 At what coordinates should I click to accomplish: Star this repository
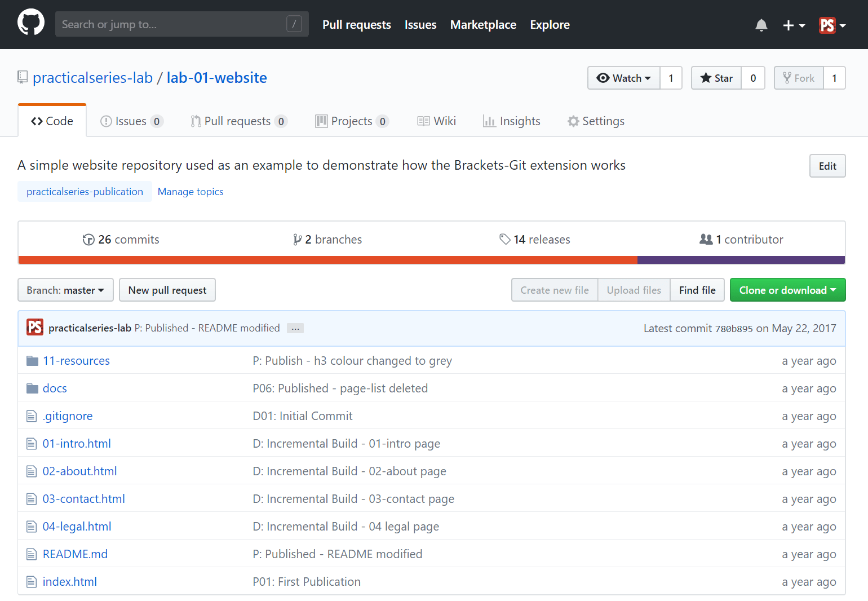point(716,78)
